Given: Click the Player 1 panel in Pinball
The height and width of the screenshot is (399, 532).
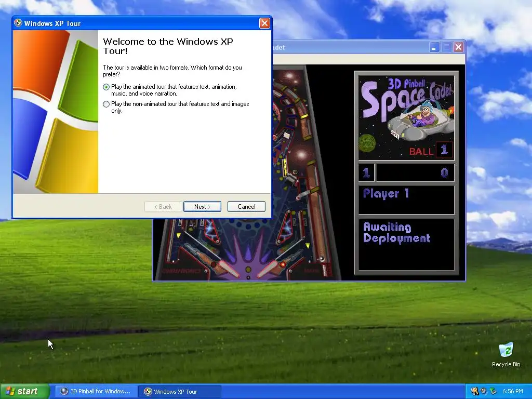Looking at the screenshot, I should (406, 200).
